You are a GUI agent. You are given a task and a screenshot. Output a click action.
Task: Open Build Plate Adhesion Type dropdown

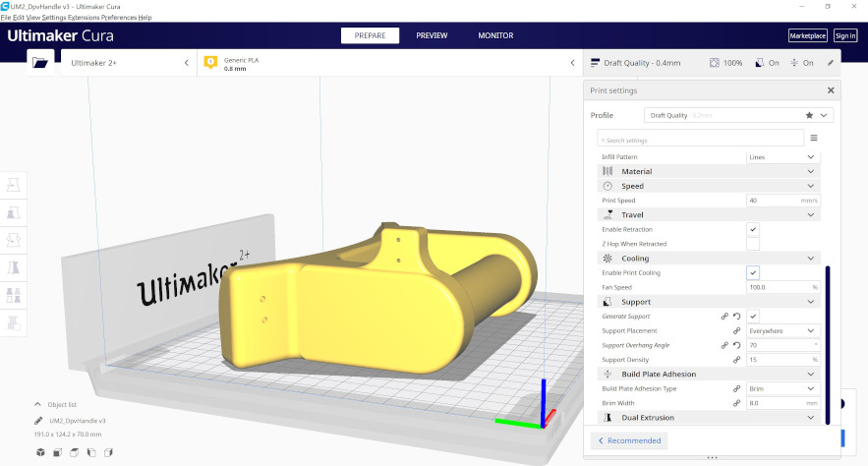[782, 388]
